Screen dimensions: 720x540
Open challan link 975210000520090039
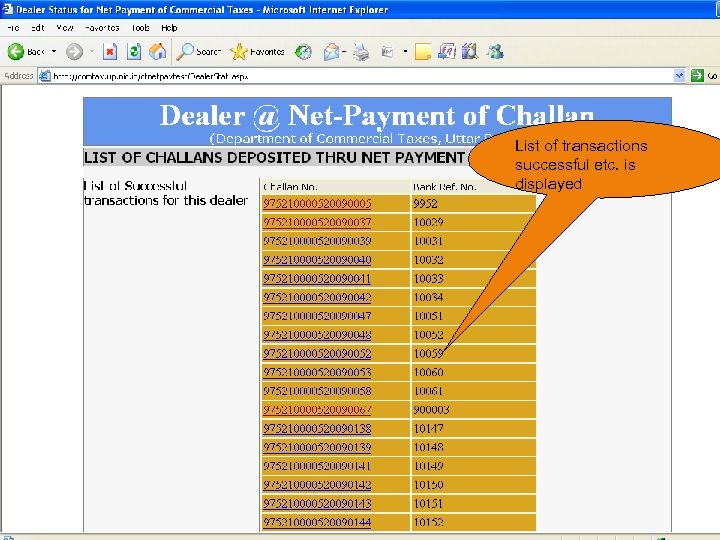[317, 241]
